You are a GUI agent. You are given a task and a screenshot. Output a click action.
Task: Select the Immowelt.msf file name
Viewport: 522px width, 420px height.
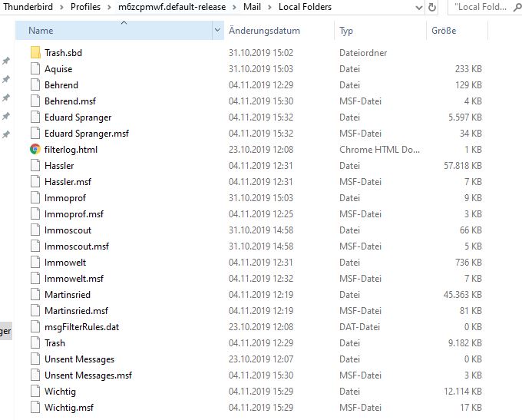point(74,279)
